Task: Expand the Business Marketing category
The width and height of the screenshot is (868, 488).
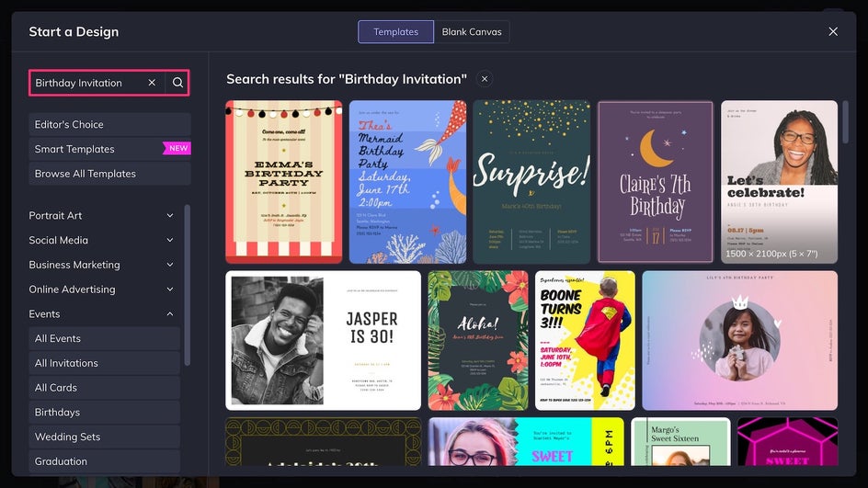Action: 101,265
